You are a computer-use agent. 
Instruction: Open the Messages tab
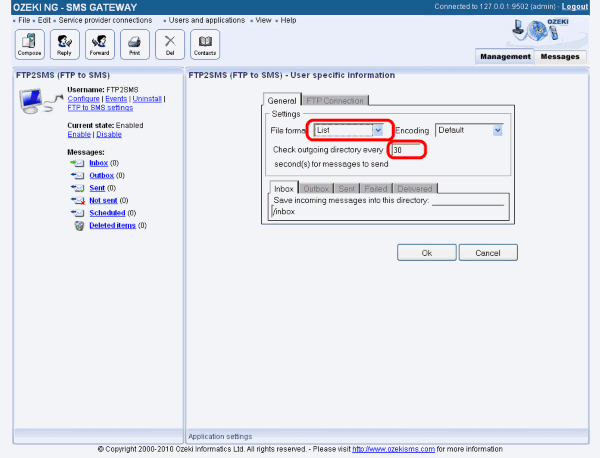(x=560, y=57)
